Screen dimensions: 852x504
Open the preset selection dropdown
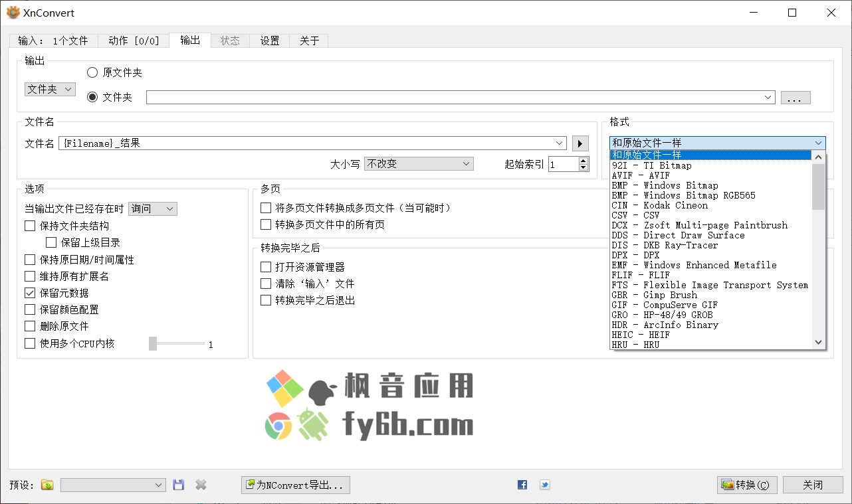[x=113, y=485]
